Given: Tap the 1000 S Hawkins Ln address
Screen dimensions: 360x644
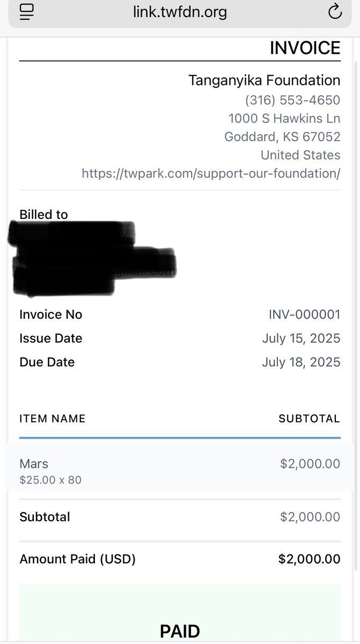Looking at the screenshot, I should click(284, 118).
